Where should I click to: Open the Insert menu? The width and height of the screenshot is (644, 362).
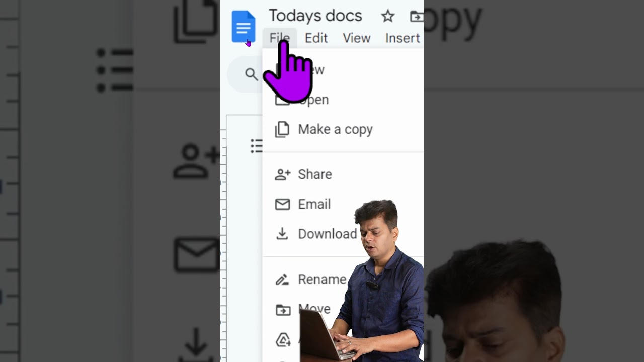click(x=403, y=38)
